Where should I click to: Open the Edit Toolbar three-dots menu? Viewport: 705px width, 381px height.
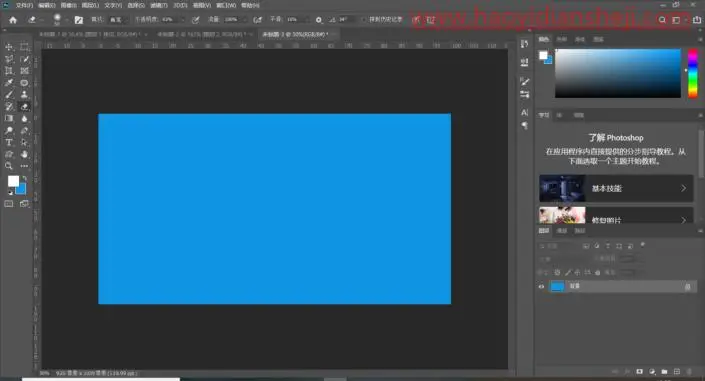tap(24, 166)
